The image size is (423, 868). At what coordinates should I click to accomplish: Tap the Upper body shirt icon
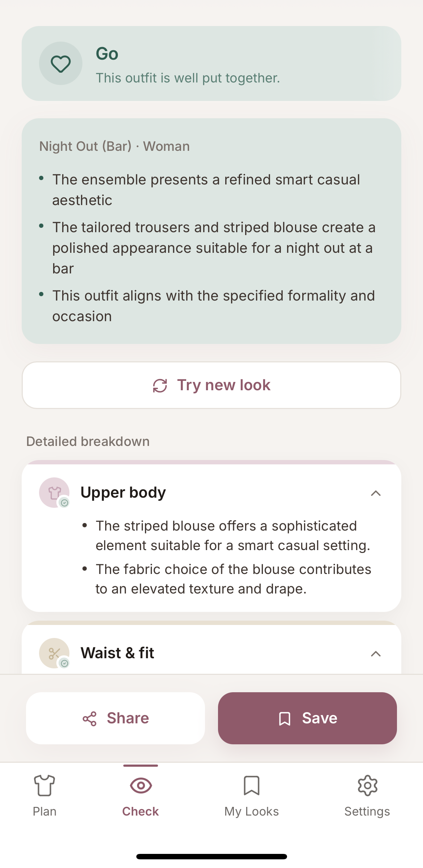pos(54,493)
